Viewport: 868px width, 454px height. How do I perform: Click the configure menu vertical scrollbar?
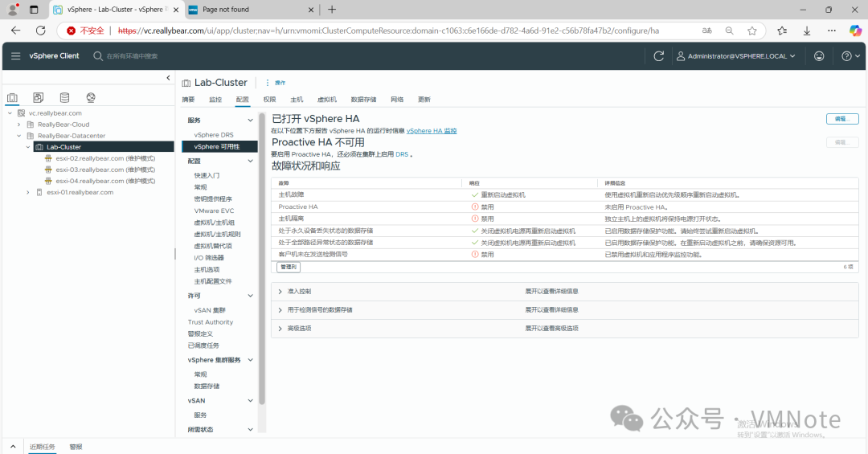pyautogui.click(x=262, y=260)
